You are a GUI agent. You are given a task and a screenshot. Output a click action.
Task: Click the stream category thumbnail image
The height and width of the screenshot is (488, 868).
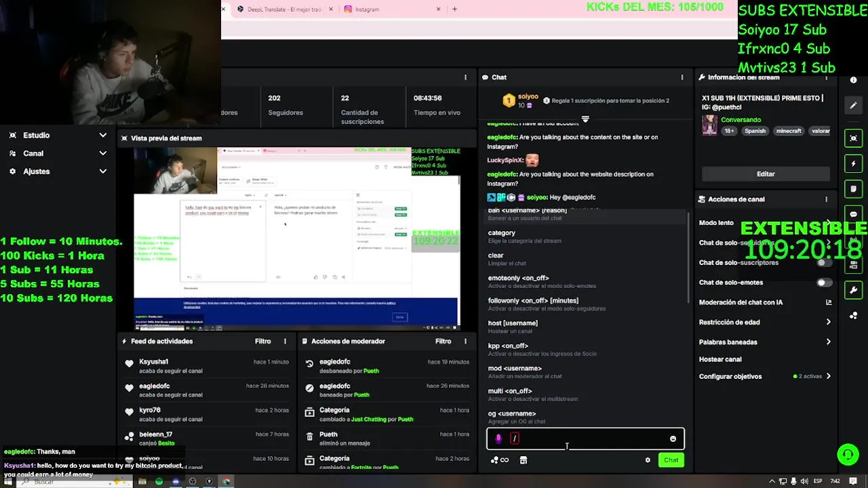point(709,125)
